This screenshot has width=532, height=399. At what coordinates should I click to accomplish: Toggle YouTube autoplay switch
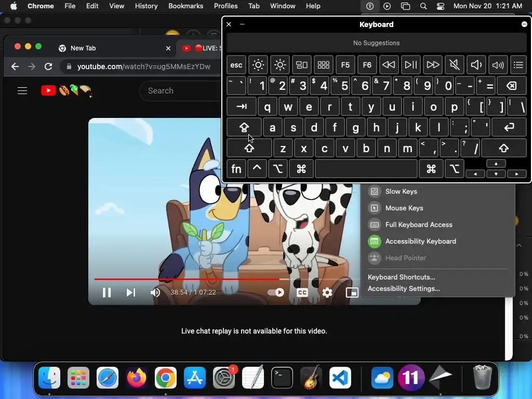click(276, 292)
